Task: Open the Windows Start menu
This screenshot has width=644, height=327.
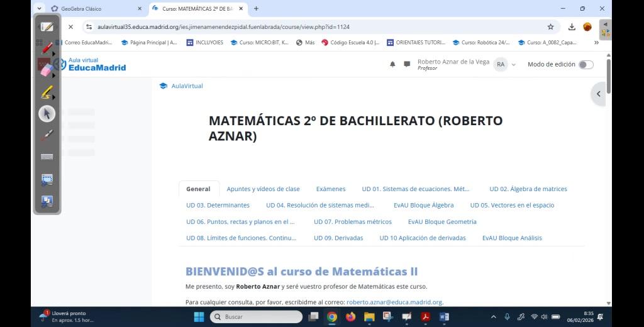Action: (199, 317)
